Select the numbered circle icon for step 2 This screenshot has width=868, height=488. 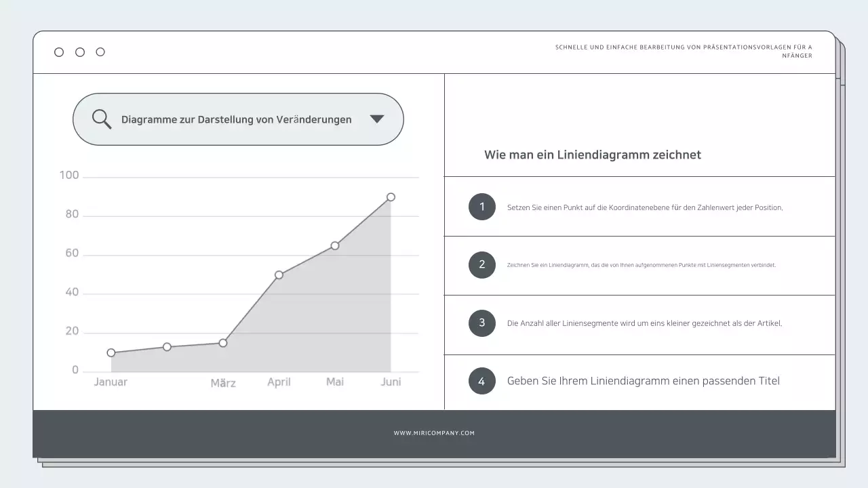[482, 265]
